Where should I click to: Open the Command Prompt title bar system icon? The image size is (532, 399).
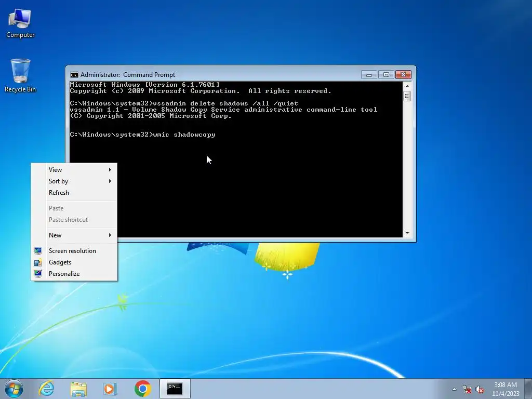pos(74,75)
